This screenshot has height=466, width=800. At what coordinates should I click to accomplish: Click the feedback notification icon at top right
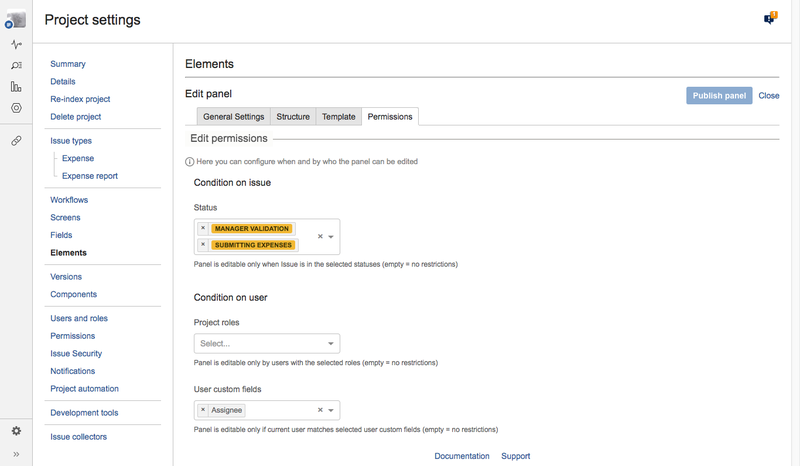(x=770, y=18)
